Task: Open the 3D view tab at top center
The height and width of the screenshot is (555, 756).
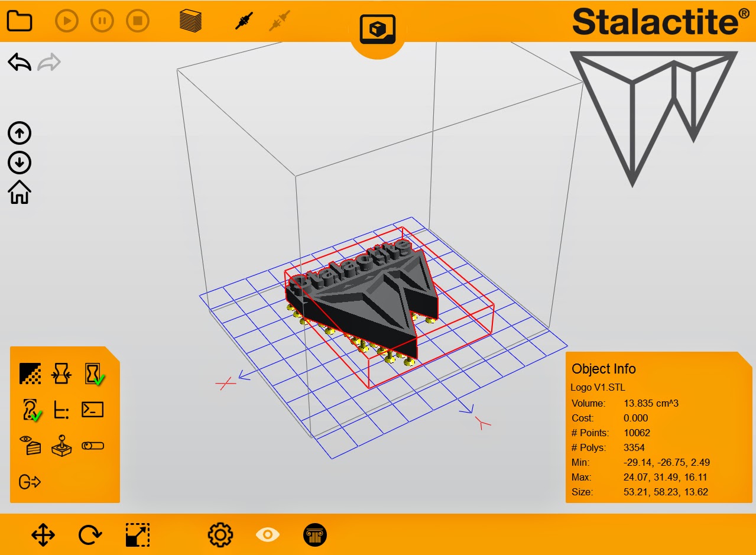Action: coord(378,29)
